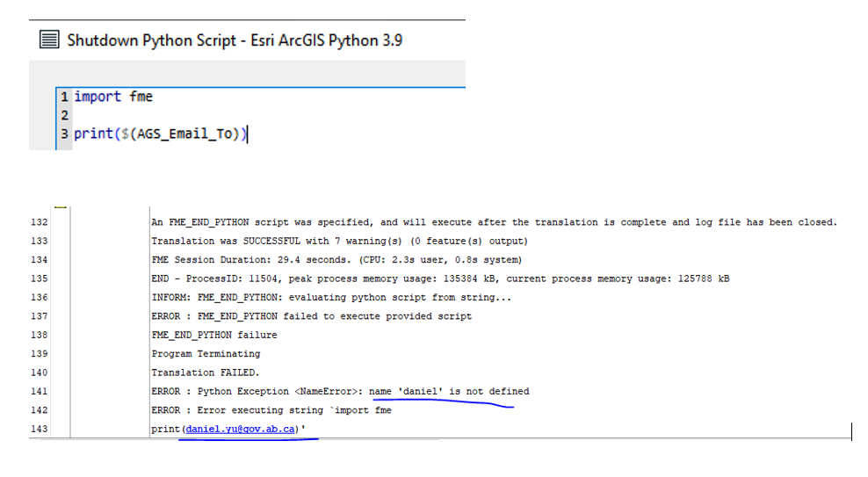Screen dimensions: 868x477
Task: Click log line number 137
Action: coord(40,316)
